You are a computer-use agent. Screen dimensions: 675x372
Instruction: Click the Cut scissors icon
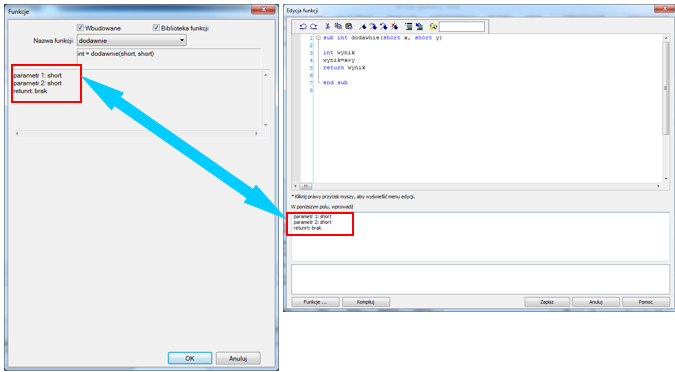click(328, 27)
